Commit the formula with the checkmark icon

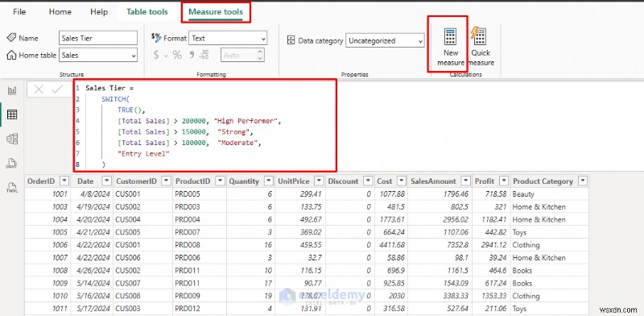pos(57,89)
